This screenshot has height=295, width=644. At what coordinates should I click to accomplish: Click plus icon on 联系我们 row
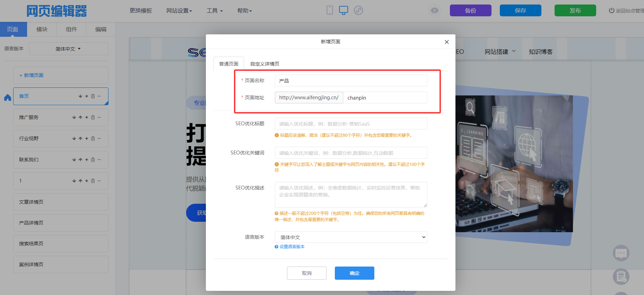click(87, 160)
